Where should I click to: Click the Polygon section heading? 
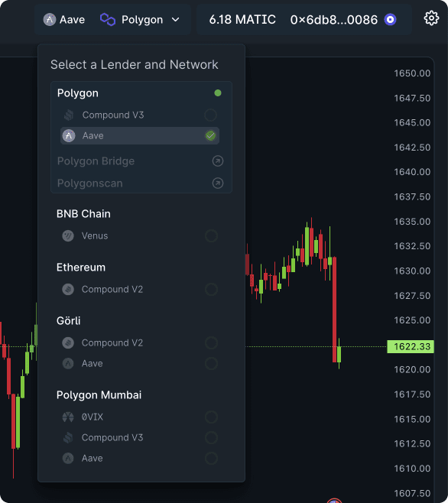point(78,93)
